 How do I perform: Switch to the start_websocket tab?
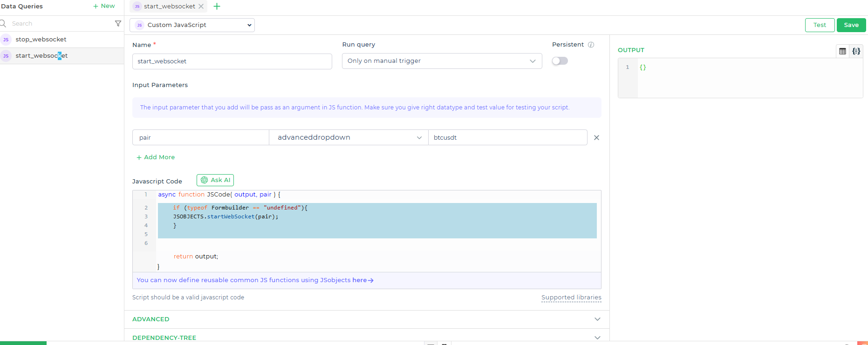point(169,7)
